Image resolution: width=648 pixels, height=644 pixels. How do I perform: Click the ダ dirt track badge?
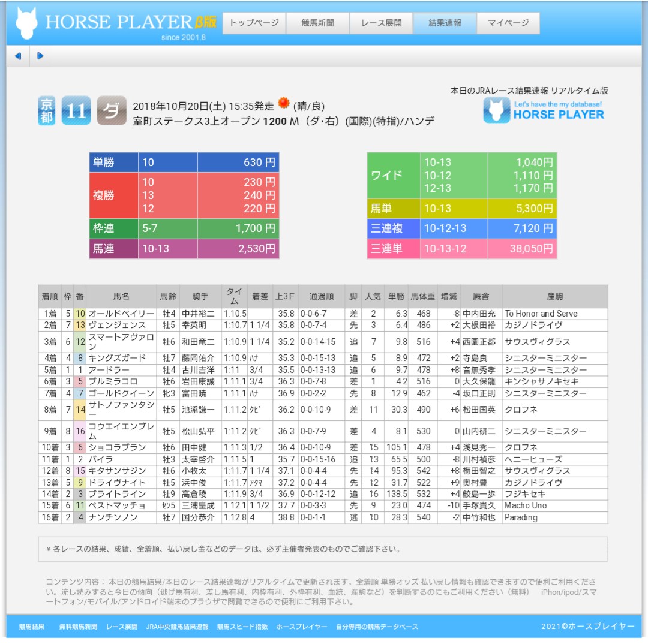coord(112,111)
